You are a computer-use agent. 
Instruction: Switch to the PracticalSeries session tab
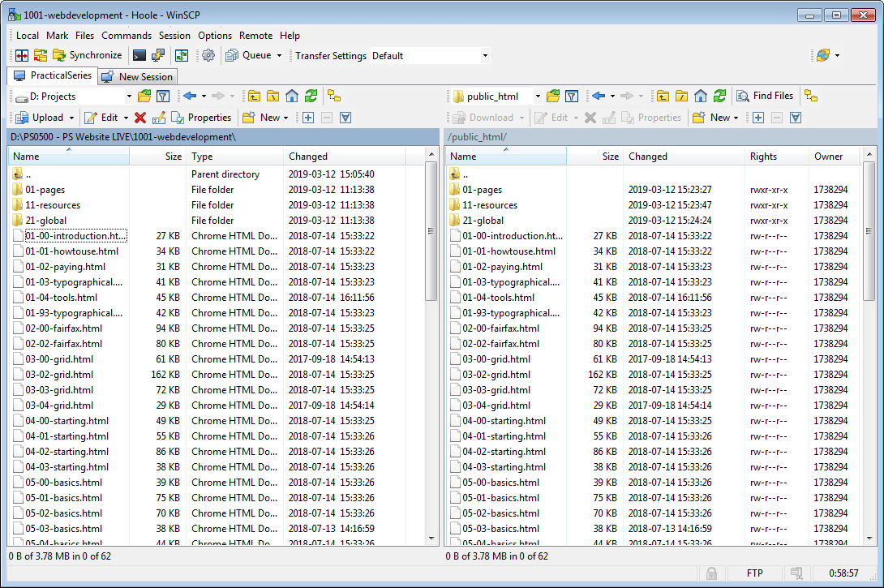click(53, 75)
